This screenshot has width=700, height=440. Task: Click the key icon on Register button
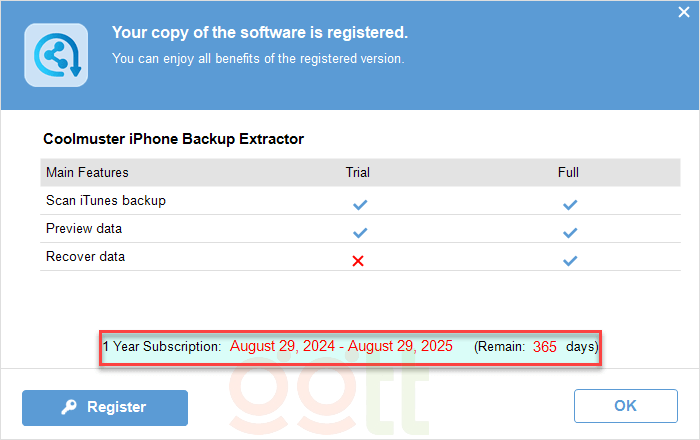point(69,408)
